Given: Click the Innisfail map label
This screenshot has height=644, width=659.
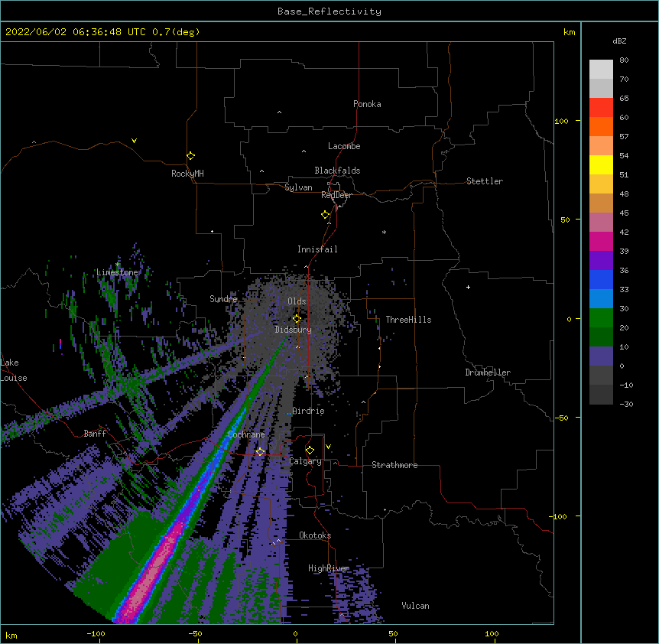Looking at the screenshot, I should [317, 249].
